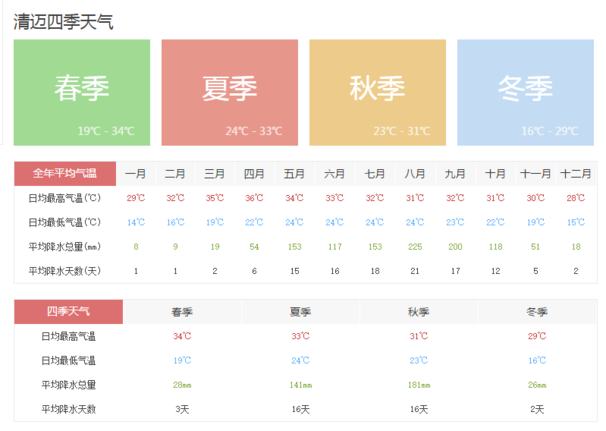
Task: Click the 51 rainfall value for 十一月
Action: 535,247
